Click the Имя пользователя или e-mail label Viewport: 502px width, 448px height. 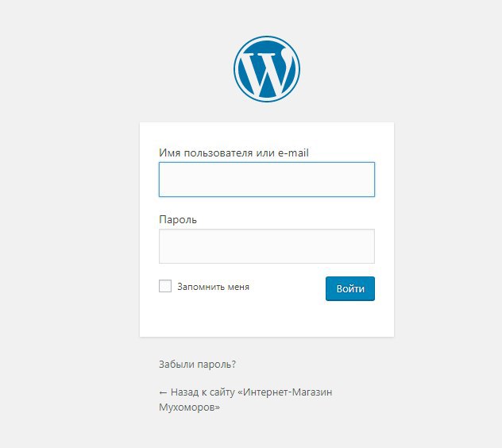click(x=234, y=153)
